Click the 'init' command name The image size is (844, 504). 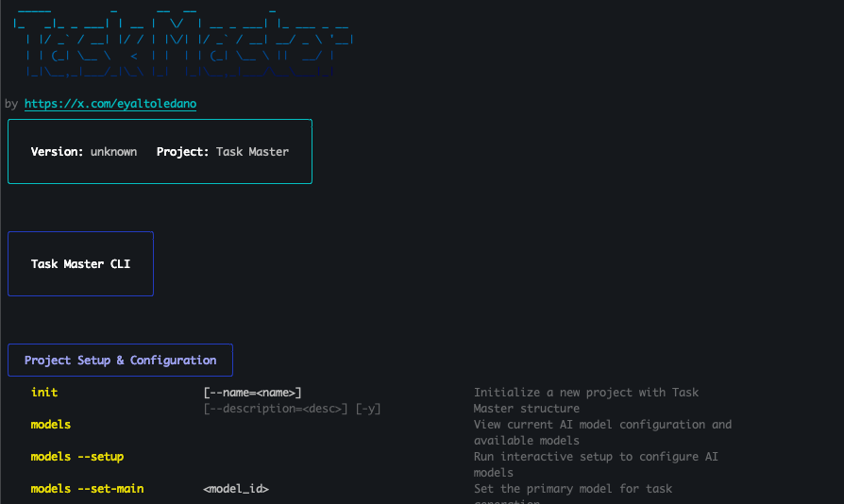pyautogui.click(x=44, y=392)
